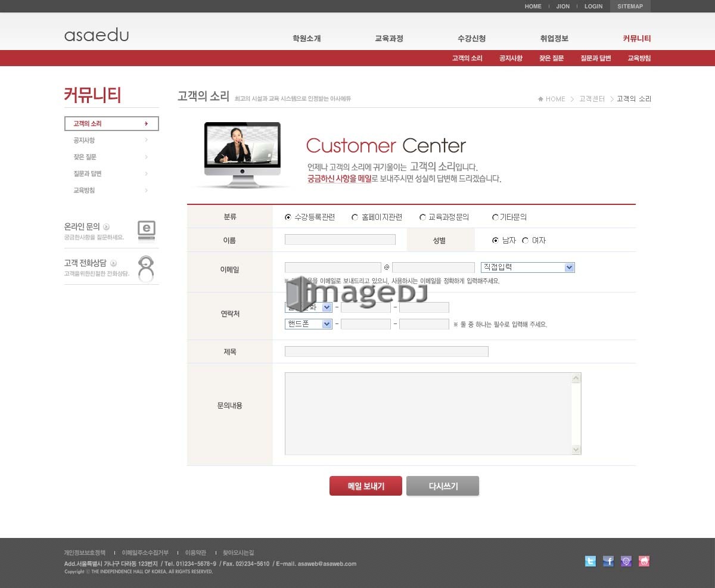Click HOME in the top utility bar
This screenshot has width=715, height=588.
(x=533, y=7)
